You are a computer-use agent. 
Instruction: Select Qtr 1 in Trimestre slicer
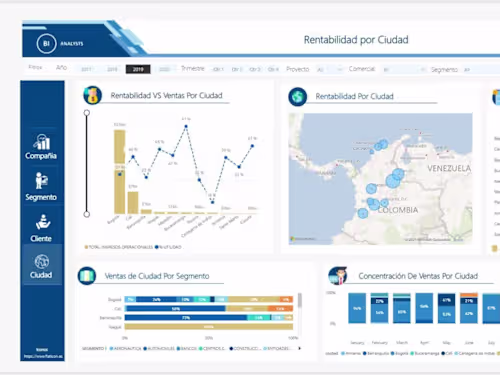click(x=218, y=69)
